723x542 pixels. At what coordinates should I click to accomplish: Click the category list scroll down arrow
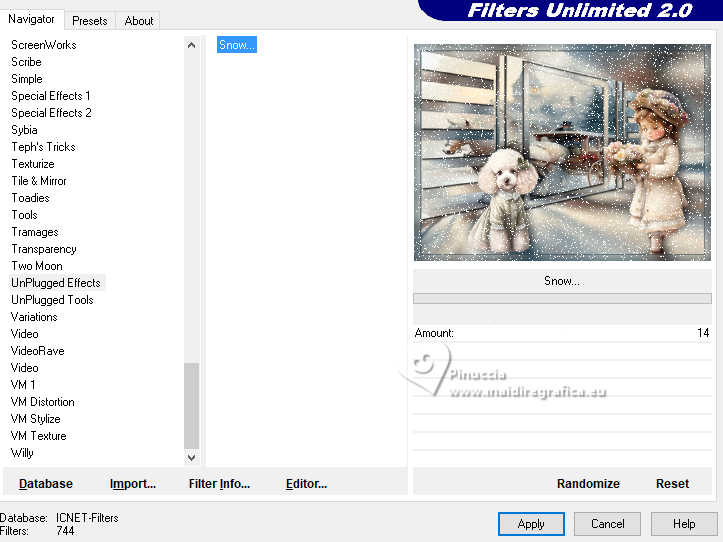[191, 457]
